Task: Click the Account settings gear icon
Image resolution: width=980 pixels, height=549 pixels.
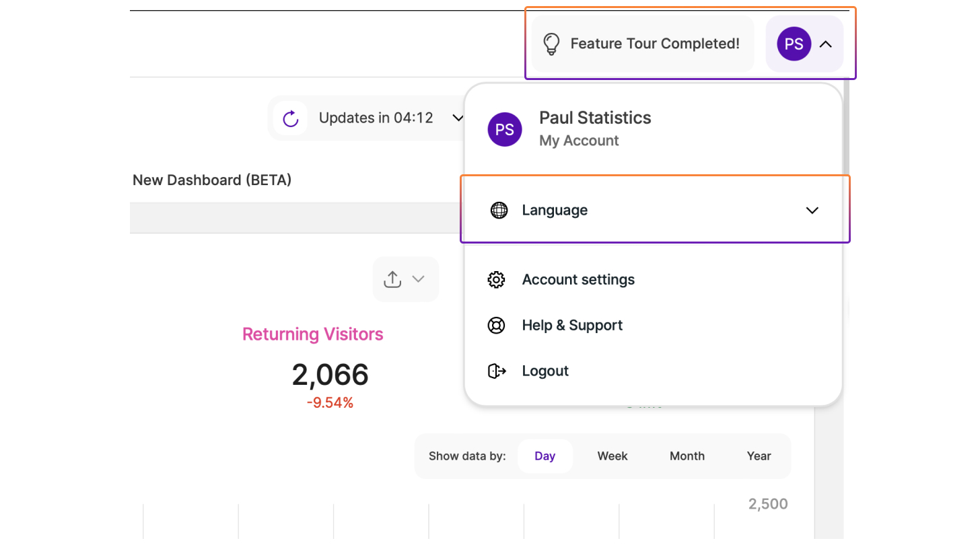Action: (x=496, y=280)
